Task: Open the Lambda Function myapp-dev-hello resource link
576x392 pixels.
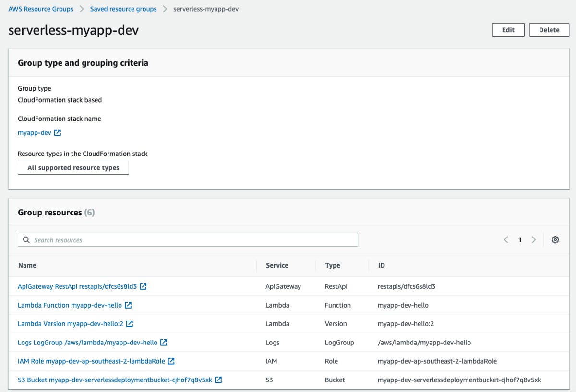Action: coord(70,305)
